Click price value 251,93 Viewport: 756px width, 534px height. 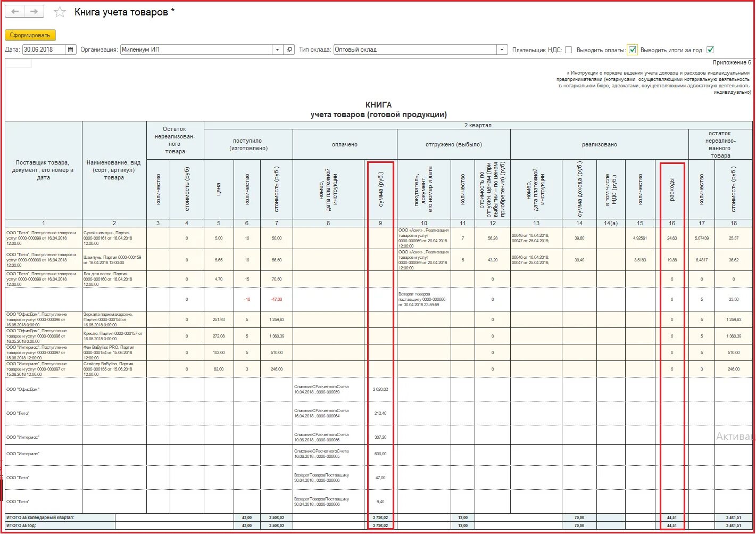point(219,319)
